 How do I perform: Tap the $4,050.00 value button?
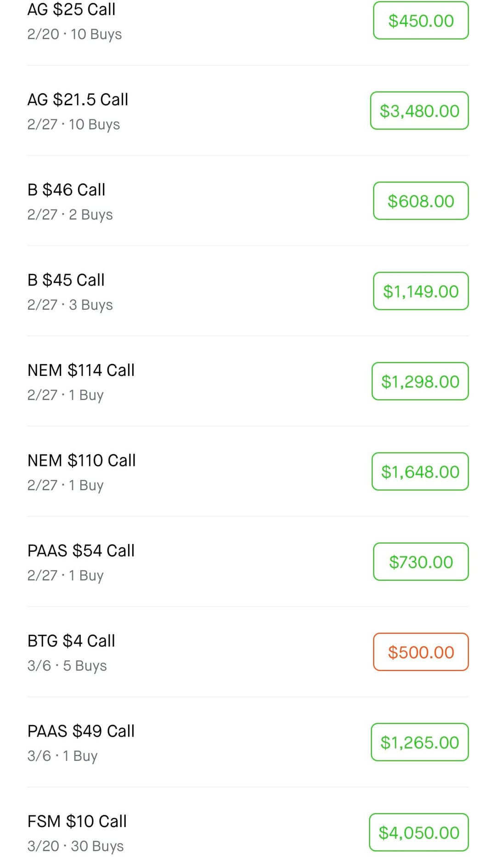point(419,832)
